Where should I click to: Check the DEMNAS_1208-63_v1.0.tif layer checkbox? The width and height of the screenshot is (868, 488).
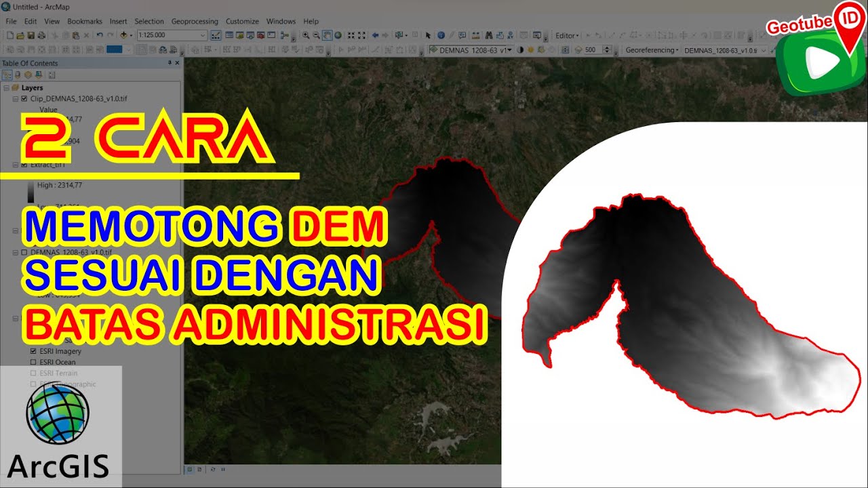[x=24, y=252]
